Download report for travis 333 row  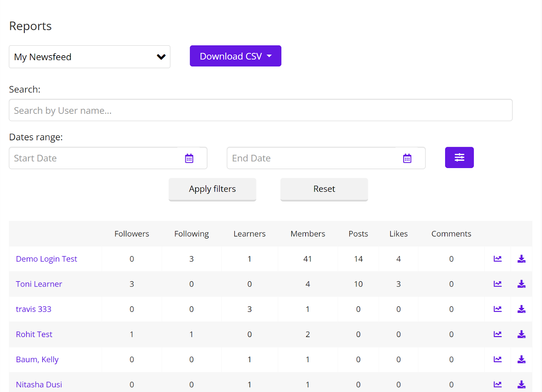521,309
